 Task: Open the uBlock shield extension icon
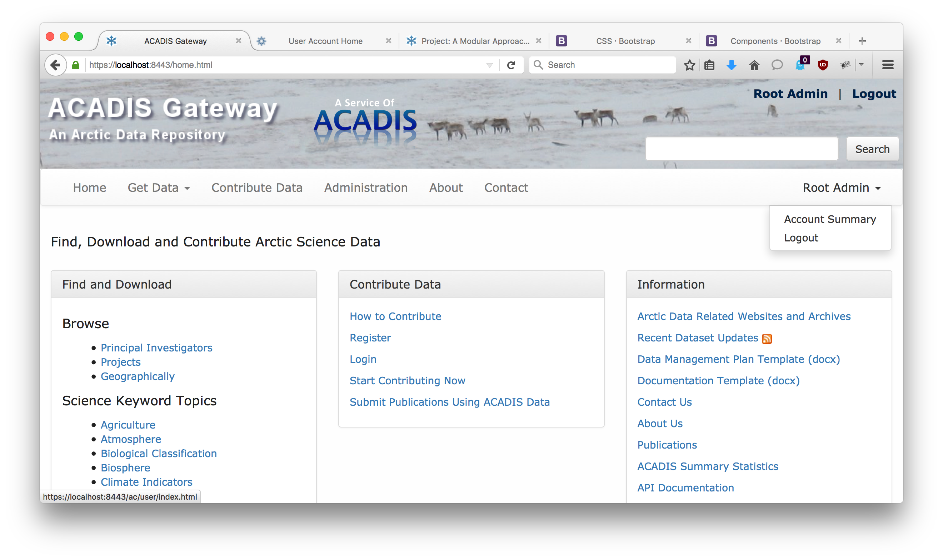(x=823, y=65)
